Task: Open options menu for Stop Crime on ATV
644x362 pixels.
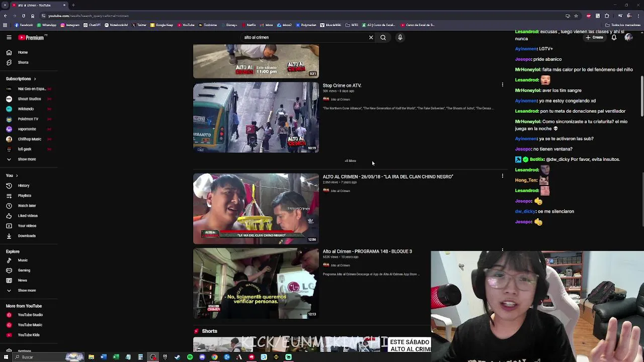Action: pos(502,84)
